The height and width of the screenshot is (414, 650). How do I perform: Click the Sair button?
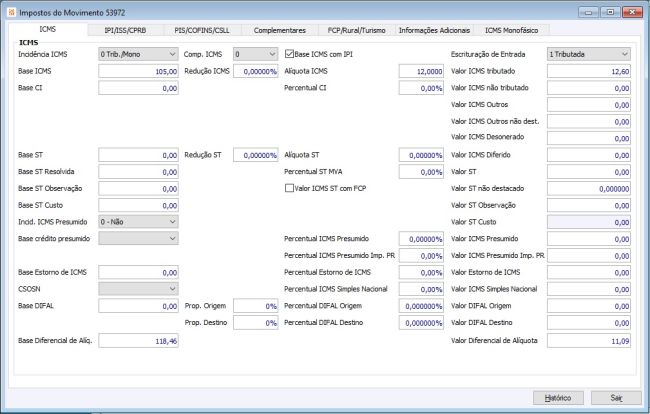[616, 398]
